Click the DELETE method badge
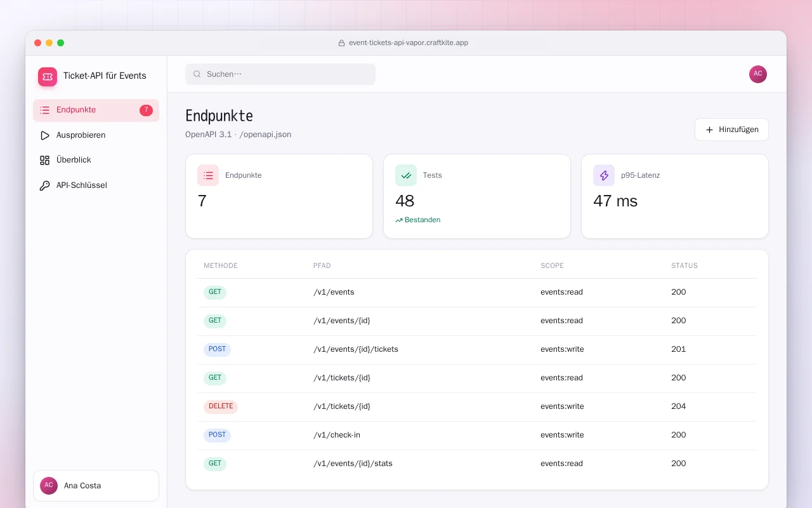Screen dimensions: 812x508 [221, 407]
